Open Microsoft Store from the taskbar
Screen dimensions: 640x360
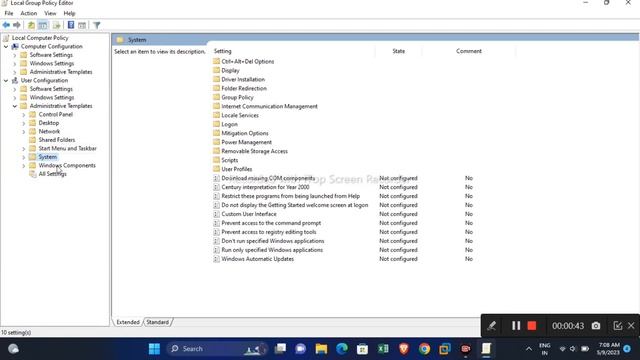[x=362, y=349]
